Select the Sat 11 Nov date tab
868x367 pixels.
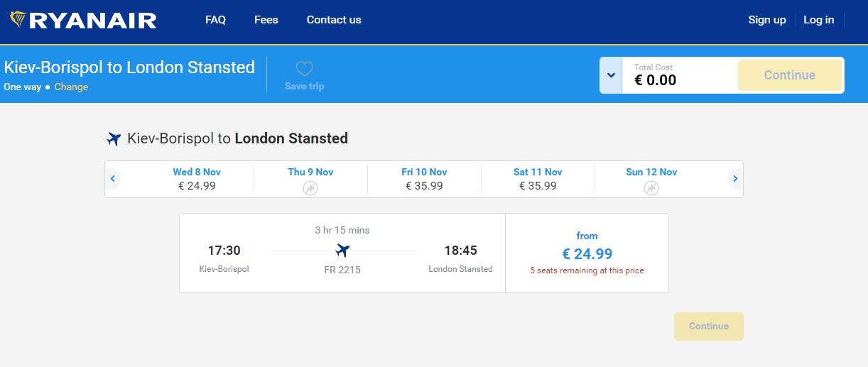[x=538, y=179]
